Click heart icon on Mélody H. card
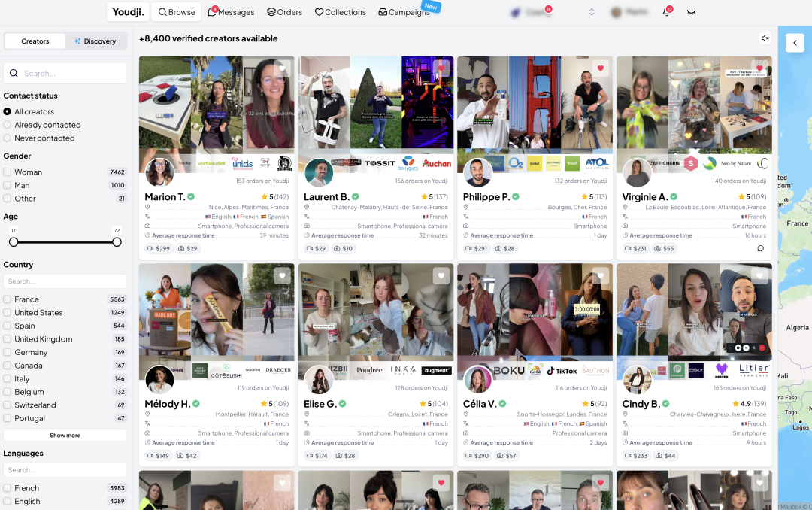 [x=283, y=276]
